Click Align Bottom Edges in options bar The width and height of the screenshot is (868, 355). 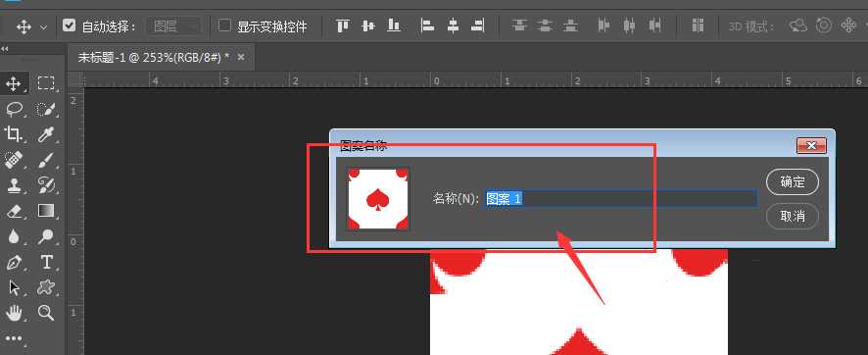coord(394,25)
